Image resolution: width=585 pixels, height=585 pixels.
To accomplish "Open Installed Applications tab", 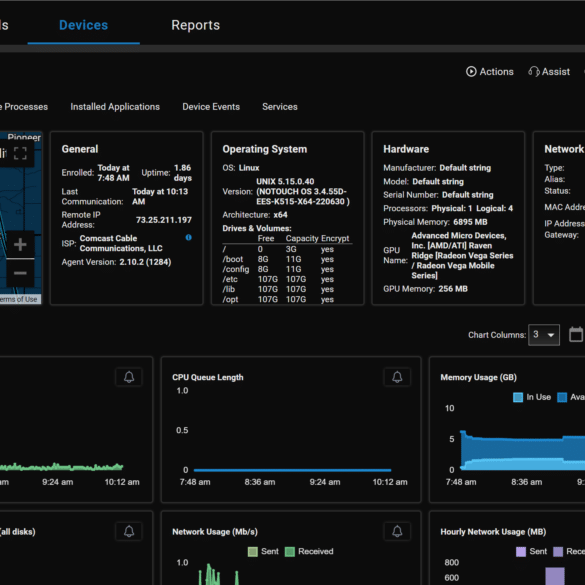I will coord(115,107).
